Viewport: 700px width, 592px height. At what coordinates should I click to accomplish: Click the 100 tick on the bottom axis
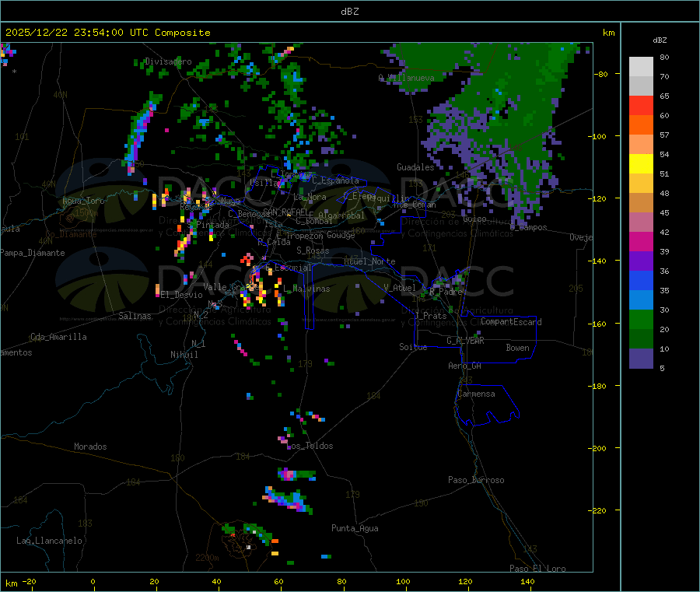[403, 581]
